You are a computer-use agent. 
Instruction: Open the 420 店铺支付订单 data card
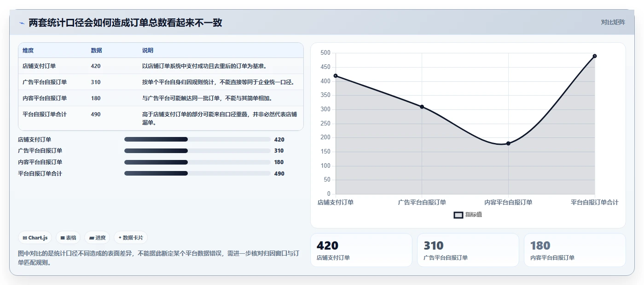point(361,250)
